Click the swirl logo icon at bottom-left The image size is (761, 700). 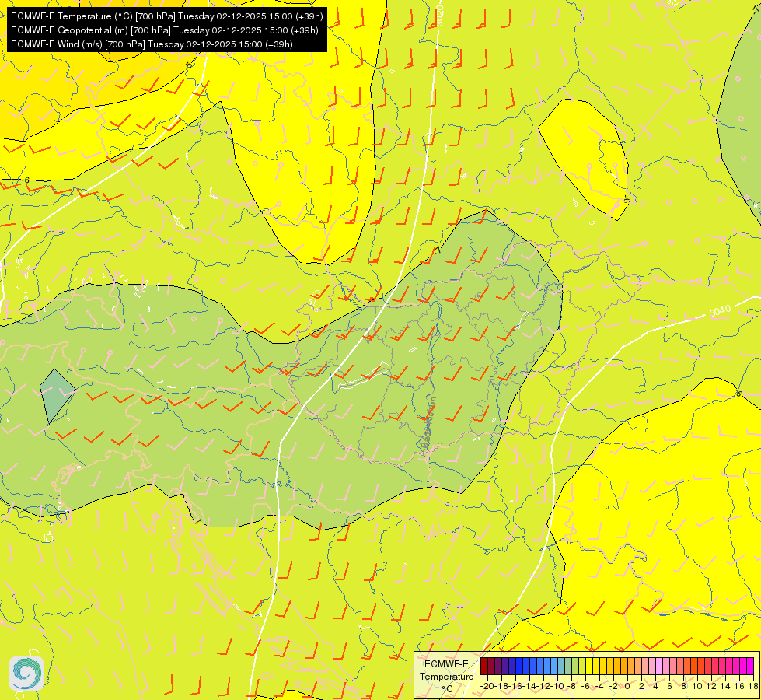click(26, 674)
